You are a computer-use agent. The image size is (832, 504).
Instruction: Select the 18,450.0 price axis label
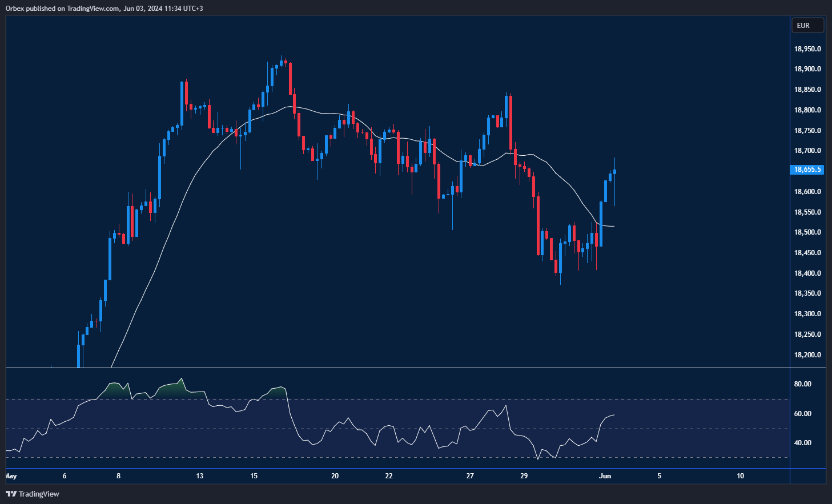pos(807,253)
